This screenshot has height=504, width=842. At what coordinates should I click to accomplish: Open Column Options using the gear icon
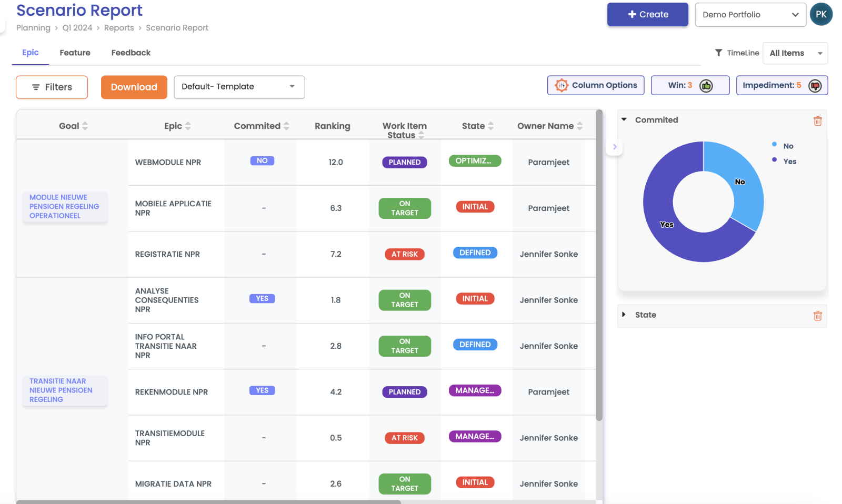562,85
